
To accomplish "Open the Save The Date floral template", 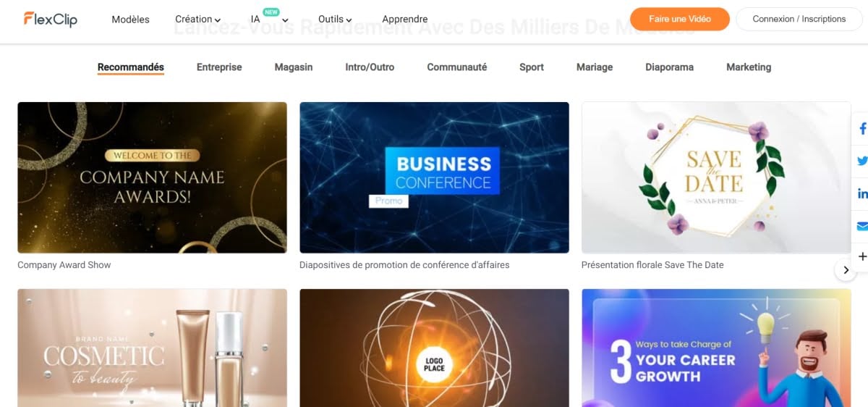I will 716,177.
